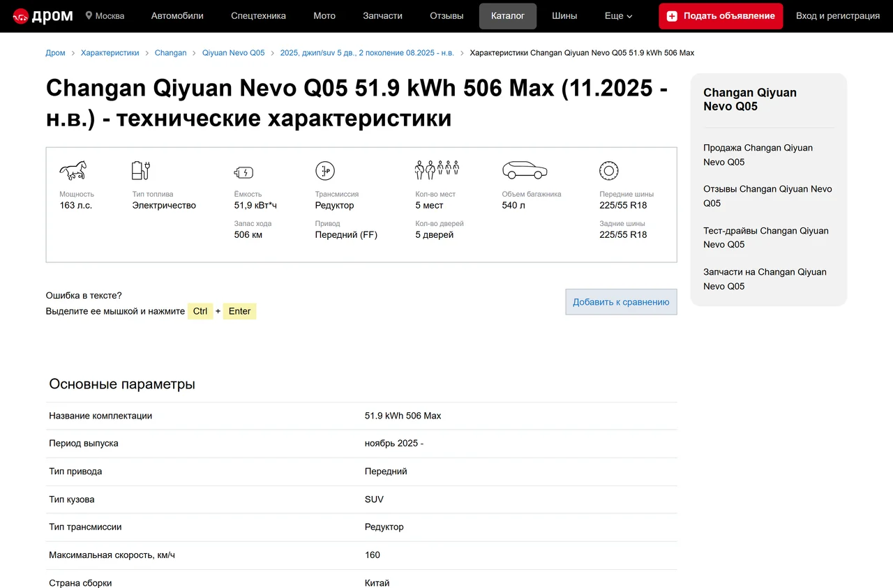Click the Китай assembly country value

[x=377, y=583]
